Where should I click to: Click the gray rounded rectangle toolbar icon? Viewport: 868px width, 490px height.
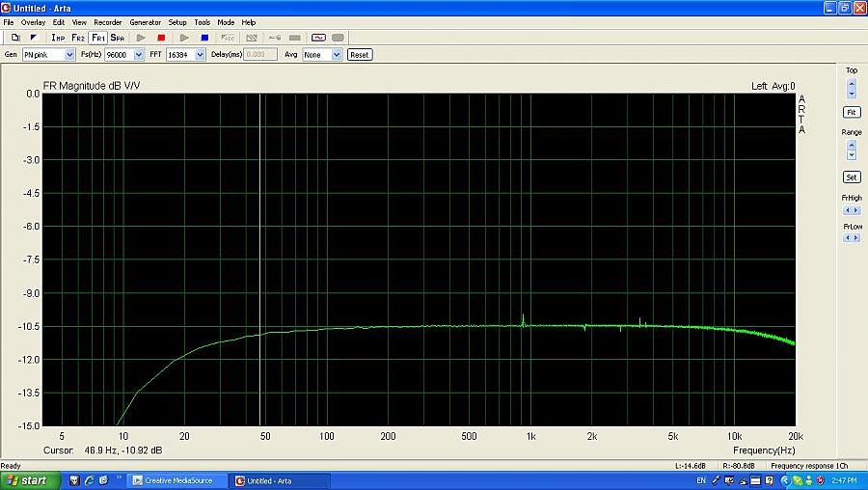click(338, 38)
